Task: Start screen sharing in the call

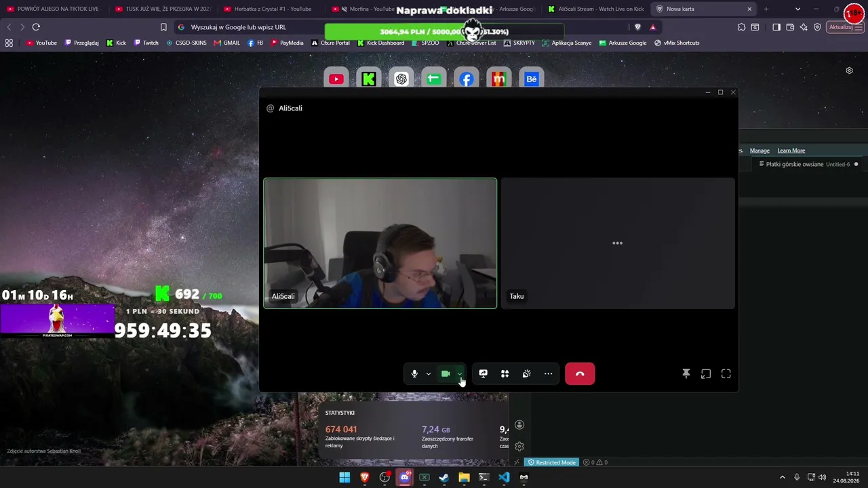Action: click(483, 373)
